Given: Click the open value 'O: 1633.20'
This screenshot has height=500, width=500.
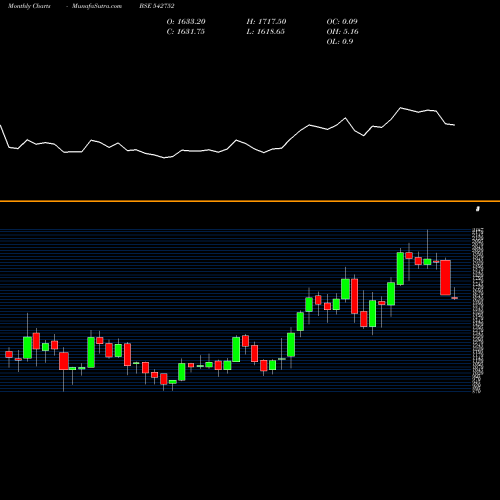Looking at the screenshot, I should [186, 22].
